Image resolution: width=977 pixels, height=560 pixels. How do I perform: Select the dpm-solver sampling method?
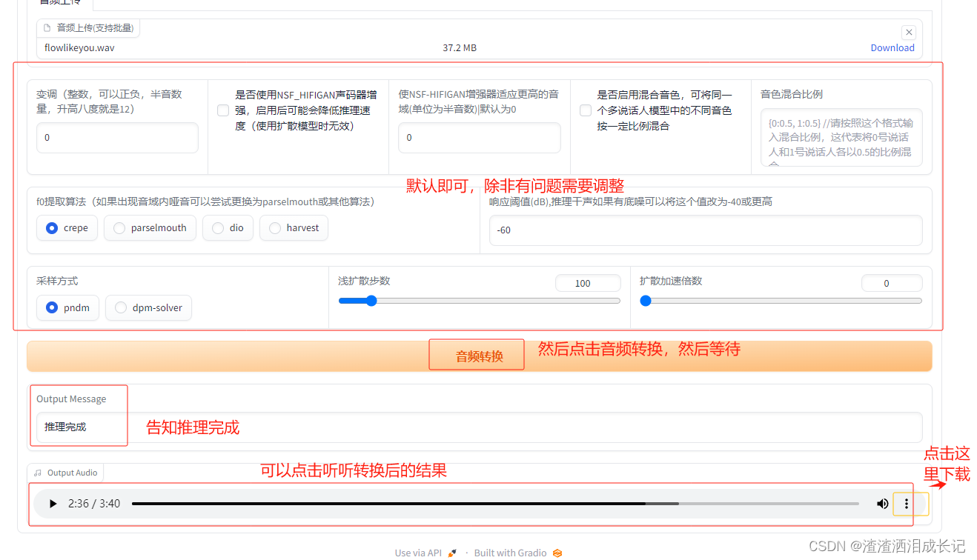pyautogui.click(x=121, y=307)
